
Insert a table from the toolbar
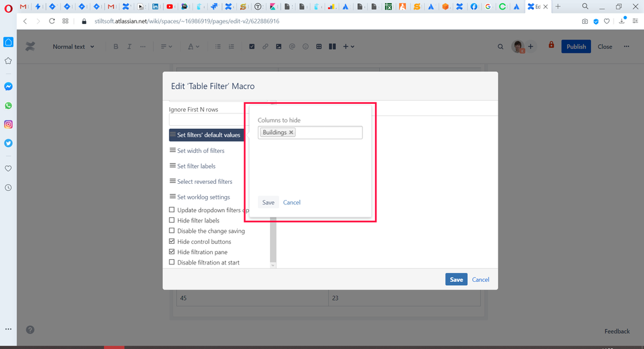pyautogui.click(x=318, y=46)
